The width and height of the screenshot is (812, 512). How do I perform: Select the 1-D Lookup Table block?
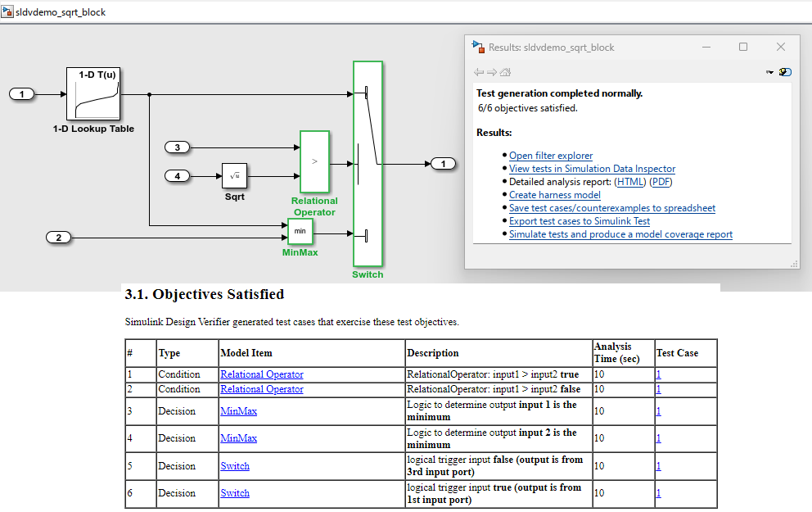[x=93, y=95]
